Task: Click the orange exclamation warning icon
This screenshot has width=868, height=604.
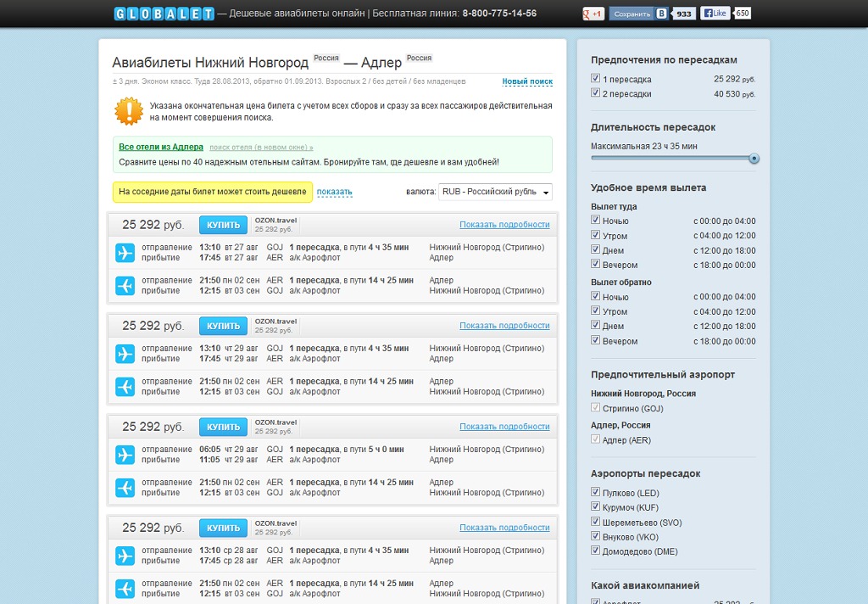Action: pos(129,111)
